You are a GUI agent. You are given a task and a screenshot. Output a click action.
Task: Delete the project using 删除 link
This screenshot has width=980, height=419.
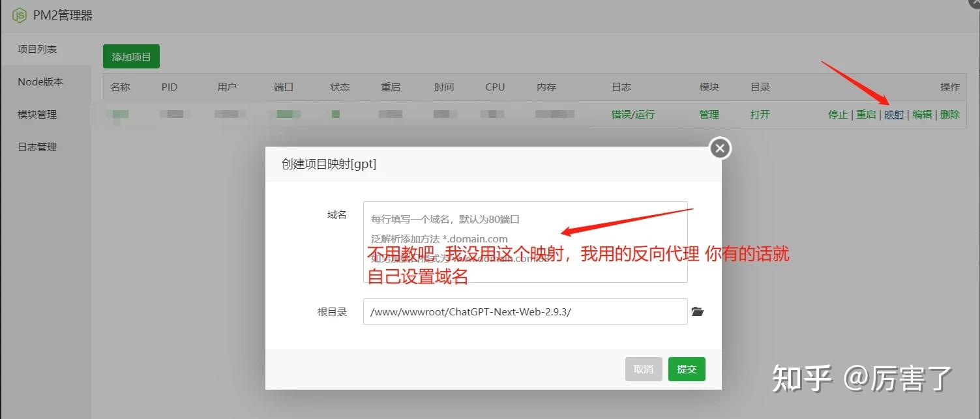click(x=950, y=114)
